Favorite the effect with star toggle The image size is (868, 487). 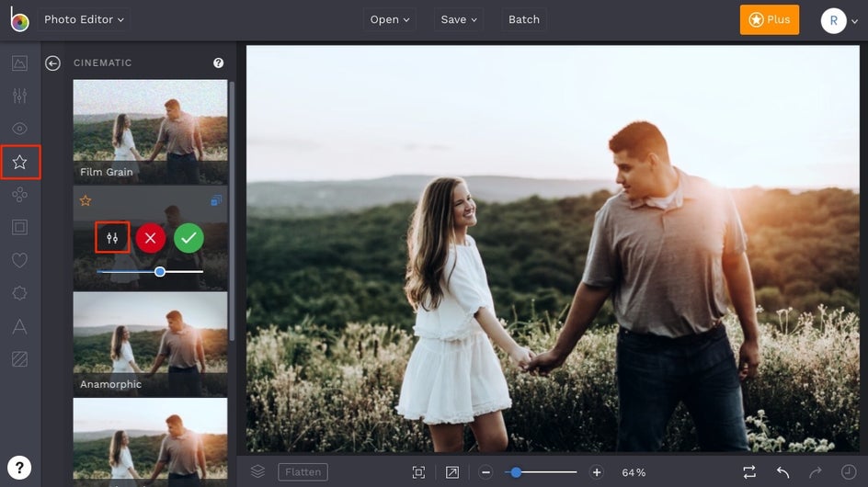coord(85,200)
